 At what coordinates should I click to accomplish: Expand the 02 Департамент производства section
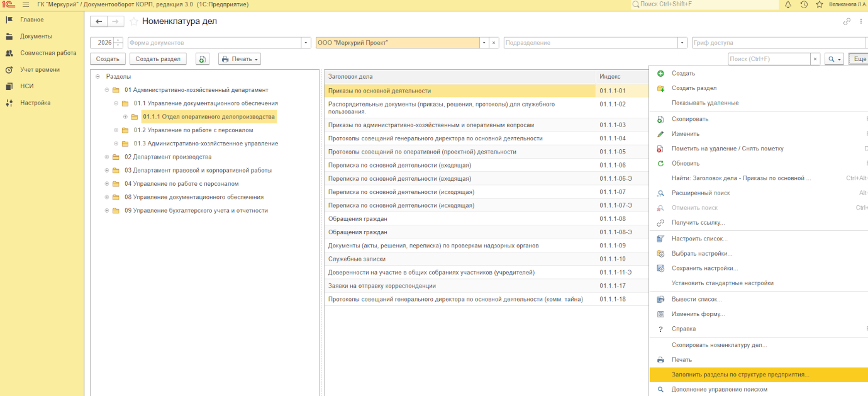point(107,157)
